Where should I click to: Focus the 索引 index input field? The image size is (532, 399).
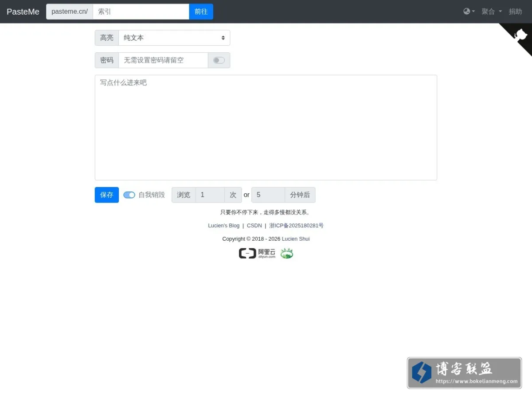[141, 12]
